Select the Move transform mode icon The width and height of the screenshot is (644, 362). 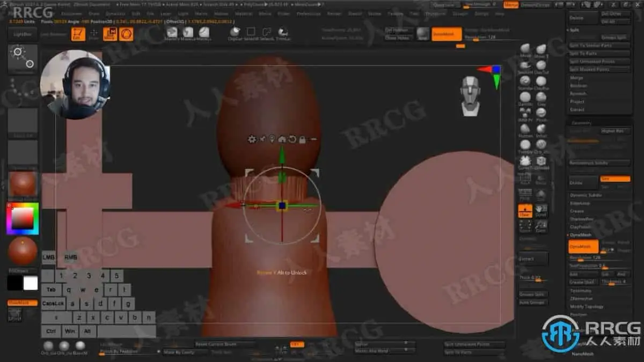[109, 34]
